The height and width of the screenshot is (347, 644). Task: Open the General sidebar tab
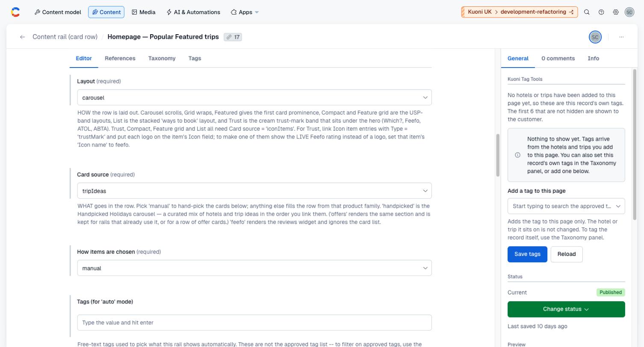coord(518,59)
